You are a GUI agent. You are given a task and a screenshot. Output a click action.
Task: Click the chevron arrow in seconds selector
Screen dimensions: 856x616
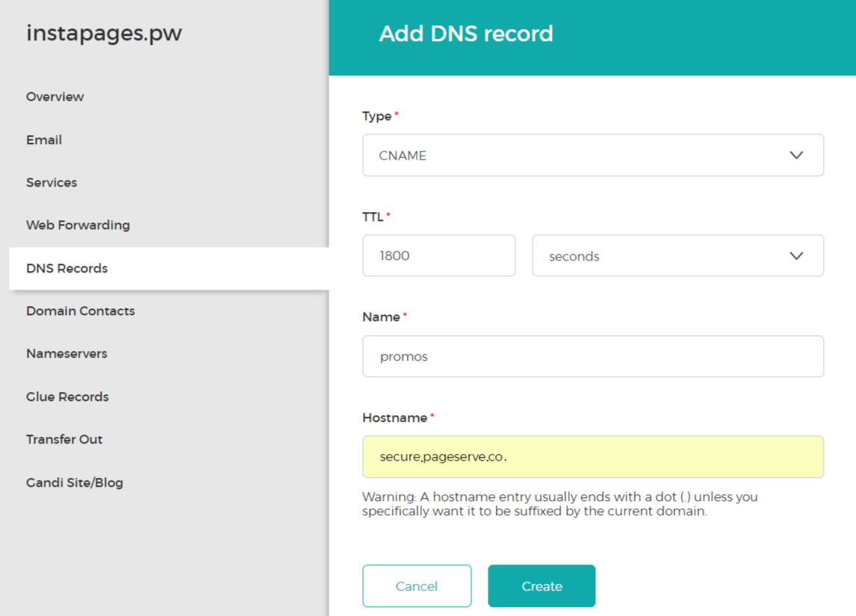(796, 256)
